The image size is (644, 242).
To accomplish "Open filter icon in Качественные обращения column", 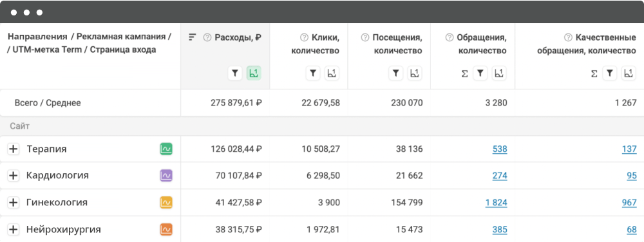I will [x=610, y=73].
